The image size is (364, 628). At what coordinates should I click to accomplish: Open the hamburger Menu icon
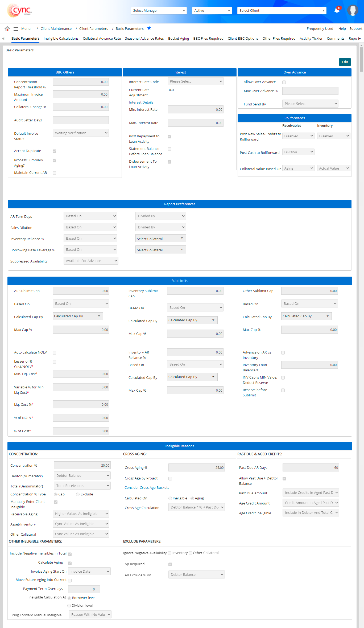16,29
